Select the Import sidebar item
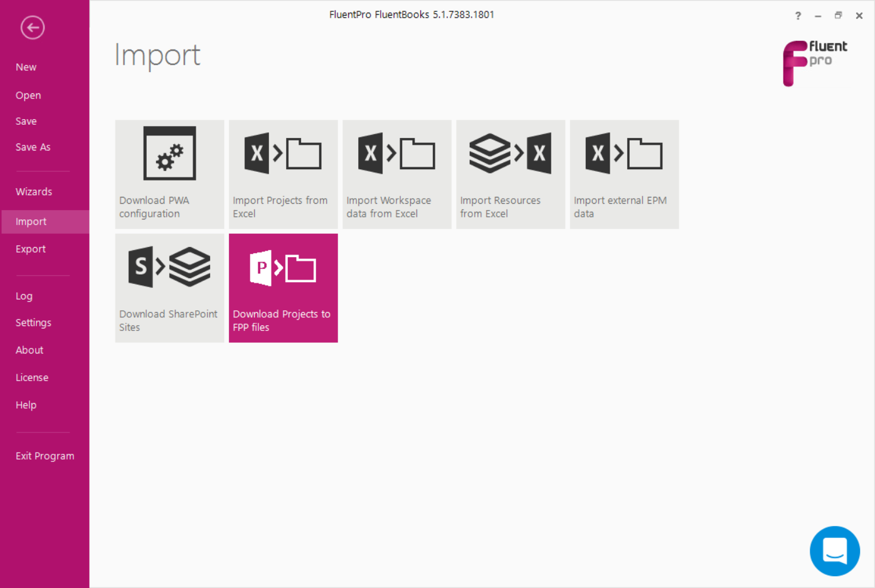Screen dimensions: 875x588 [45, 222]
